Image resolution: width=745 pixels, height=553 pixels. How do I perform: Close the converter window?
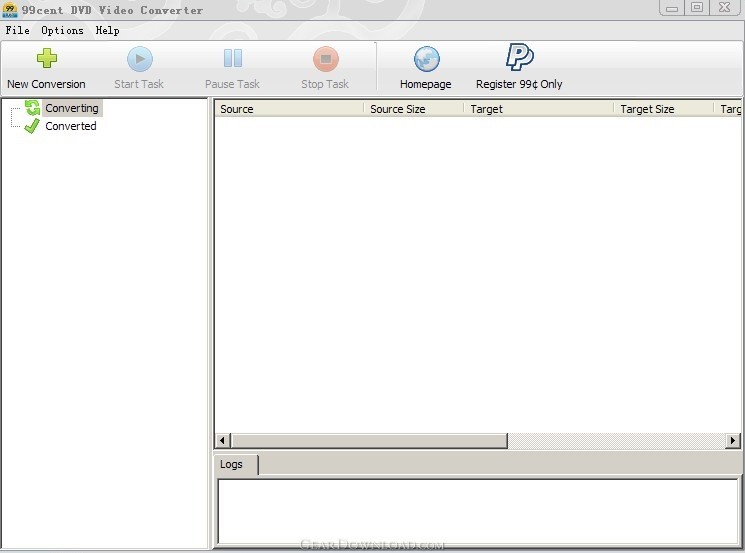pyautogui.click(x=725, y=8)
